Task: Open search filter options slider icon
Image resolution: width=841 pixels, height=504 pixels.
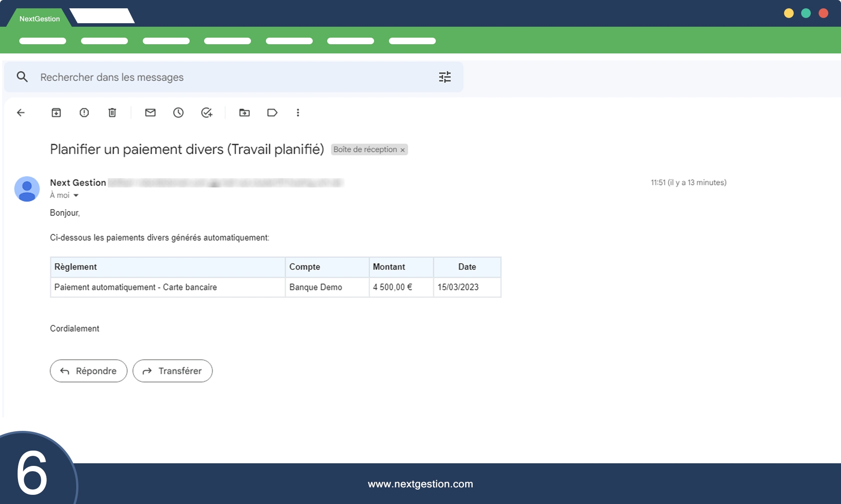Action: point(445,77)
